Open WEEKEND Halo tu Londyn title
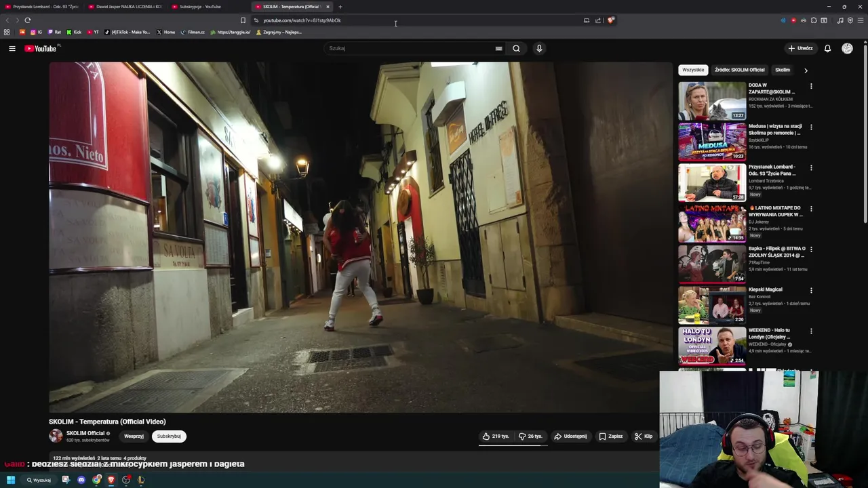The image size is (868, 488). click(x=770, y=333)
